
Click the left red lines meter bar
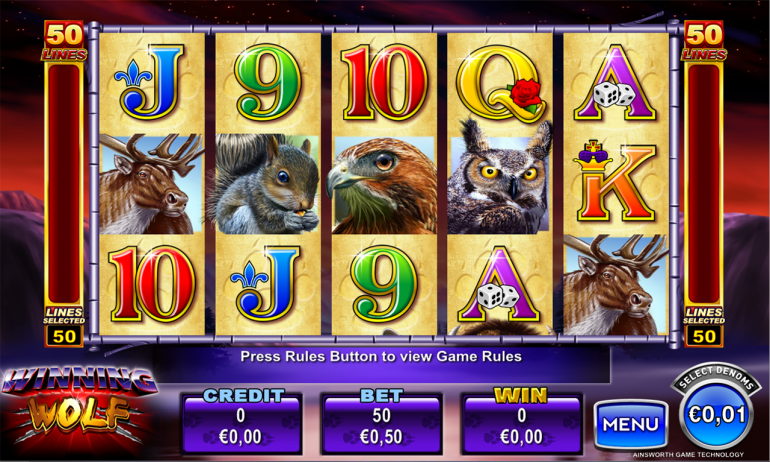[64, 184]
